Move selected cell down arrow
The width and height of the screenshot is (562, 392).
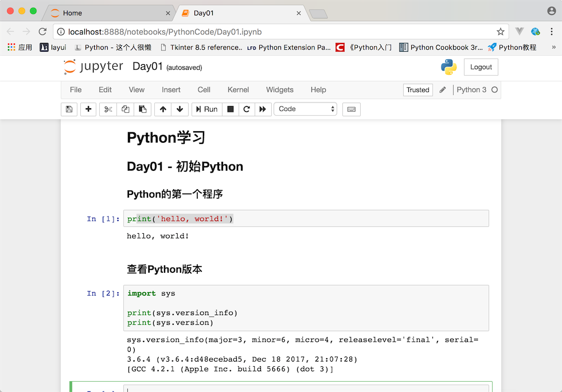pos(179,109)
